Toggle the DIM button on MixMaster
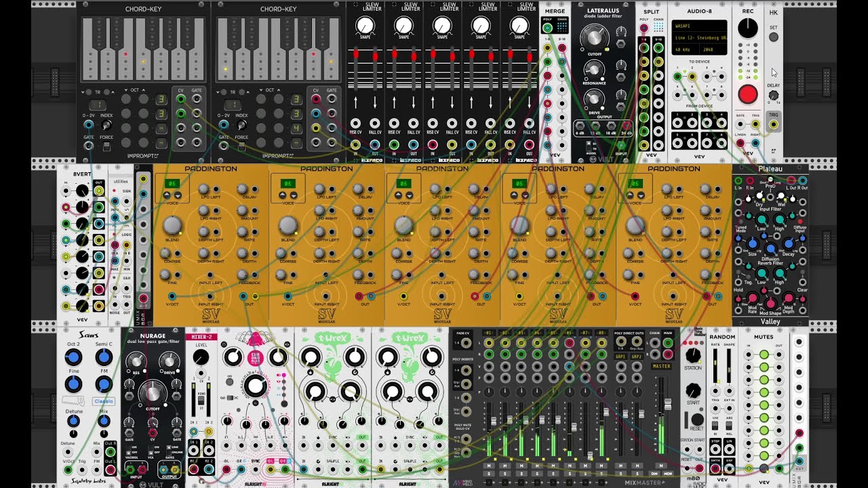This screenshot has height=488, width=868. click(x=654, y=474)
